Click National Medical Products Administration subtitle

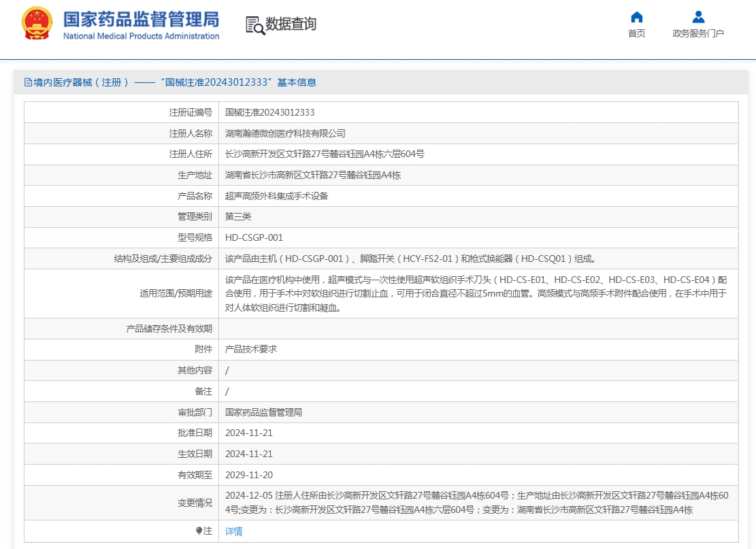pyautogui.click(x=142, y=36)
